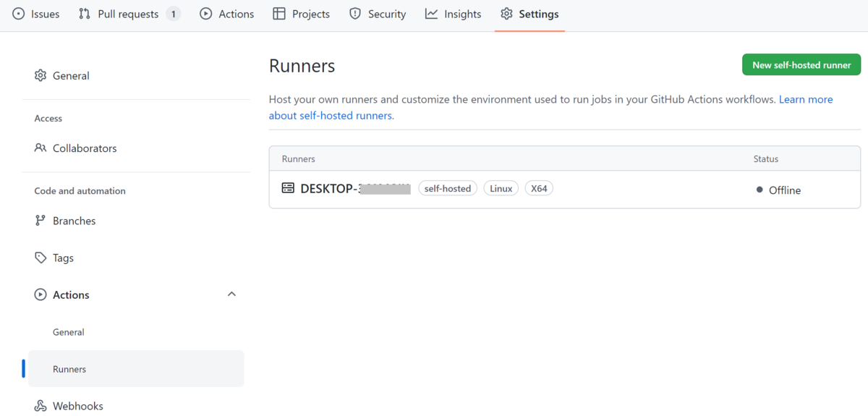Select the Settings tab
This screenshot has width=868, height=416.
(529, 14)
